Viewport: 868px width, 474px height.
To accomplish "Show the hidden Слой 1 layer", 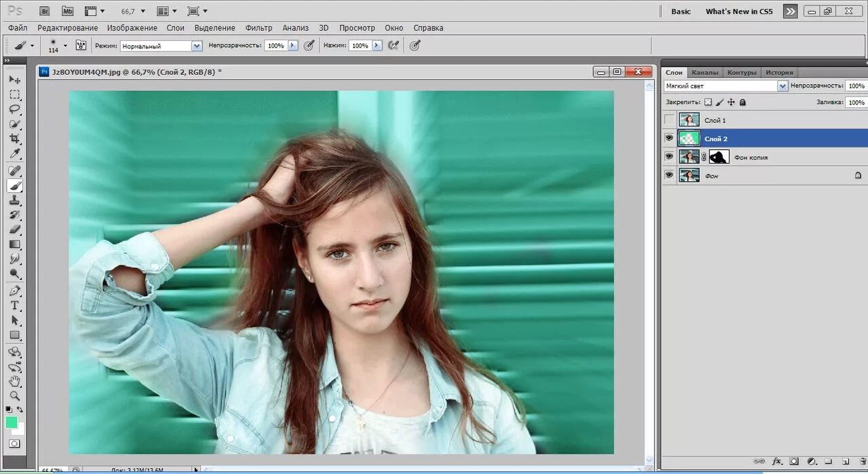I will click(x=670, y=120).
